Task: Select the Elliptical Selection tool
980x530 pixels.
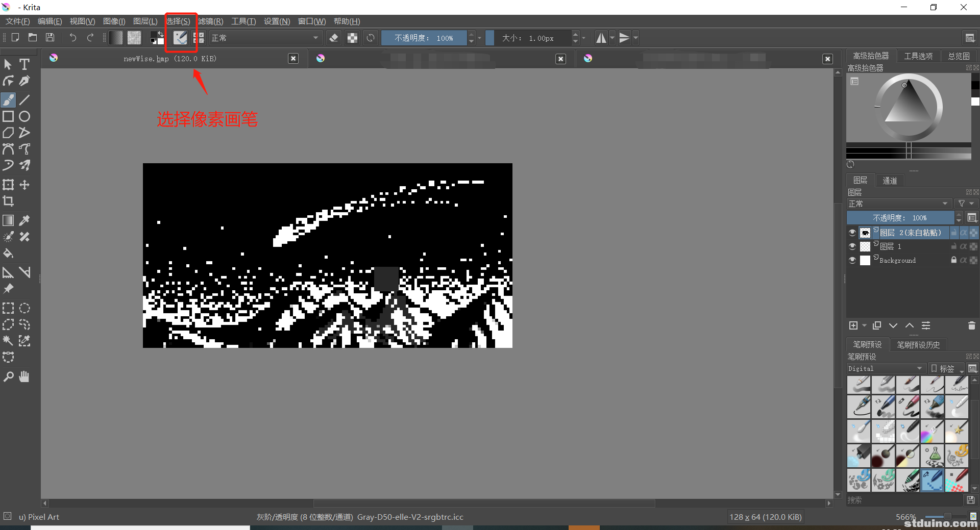Action: [x=24, y=308]
